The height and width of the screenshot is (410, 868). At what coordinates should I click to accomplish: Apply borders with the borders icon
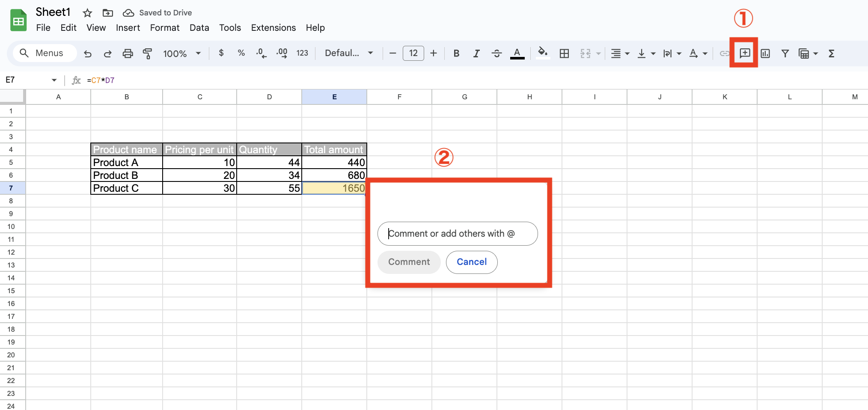pos(564,53)
